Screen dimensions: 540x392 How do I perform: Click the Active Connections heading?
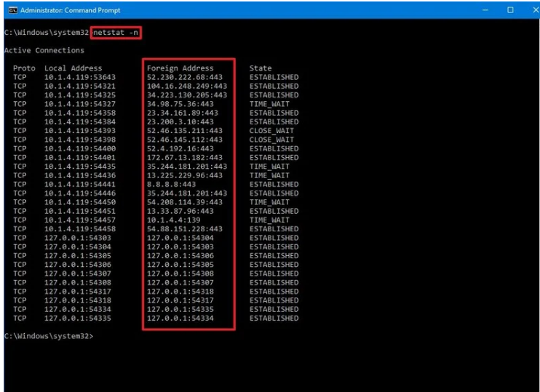[x=44, y=50]
